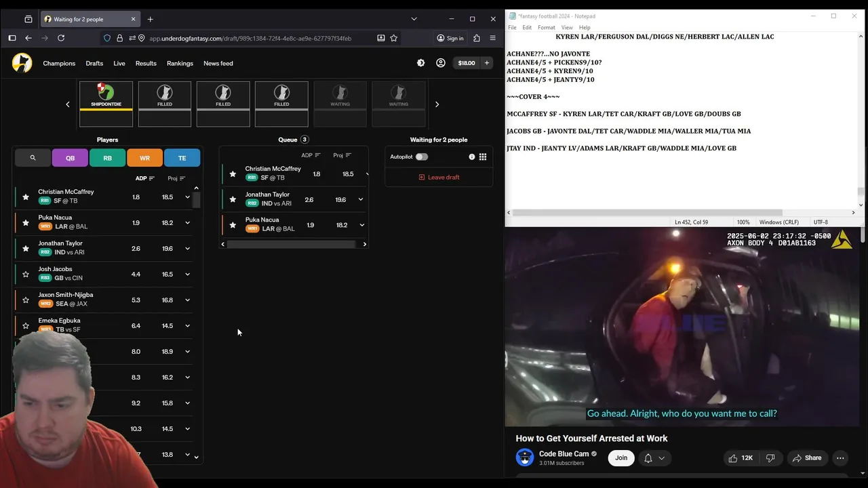Screen dimensions: 868x488
Task: Click Leave draft button
Action: tap(439, 177)
